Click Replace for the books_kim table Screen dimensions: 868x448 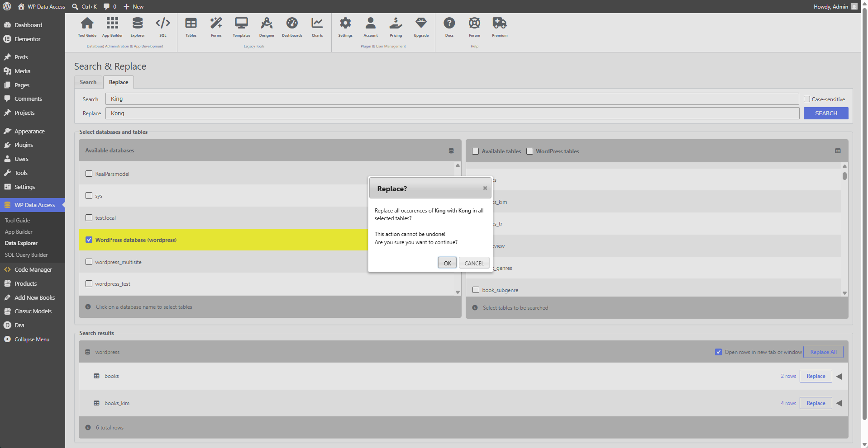816,403
